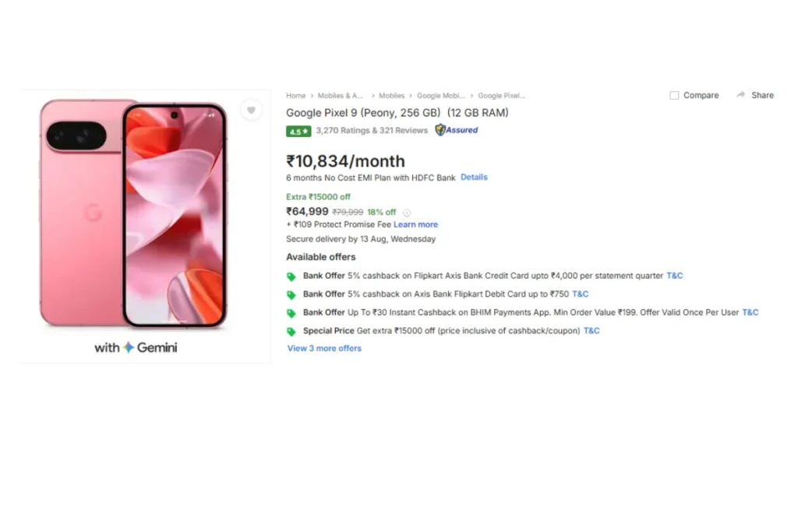Open EMI plan Details link
This screenshot has width=798, height=532.
(474, 177)
